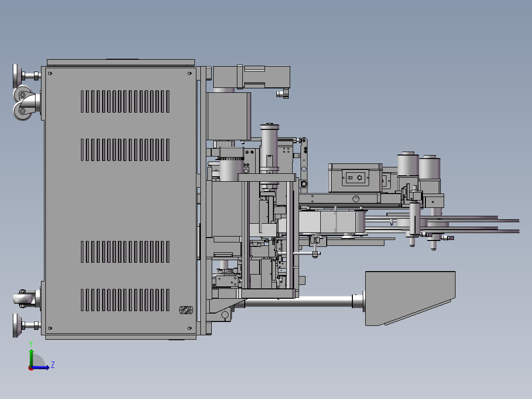Viewport: 532px width, 399px height.
Task: Click the Z axis label
Action: [53, 365]
